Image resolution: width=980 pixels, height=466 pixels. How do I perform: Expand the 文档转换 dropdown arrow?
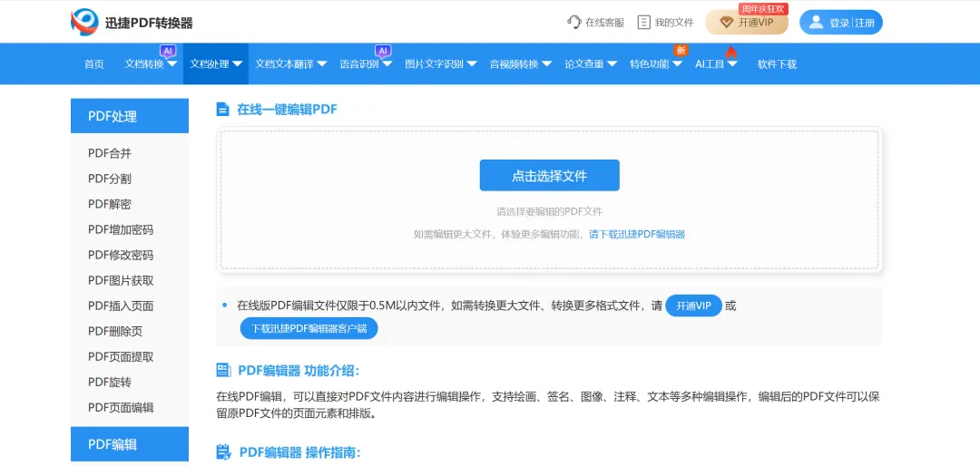(x=172, y=63)
